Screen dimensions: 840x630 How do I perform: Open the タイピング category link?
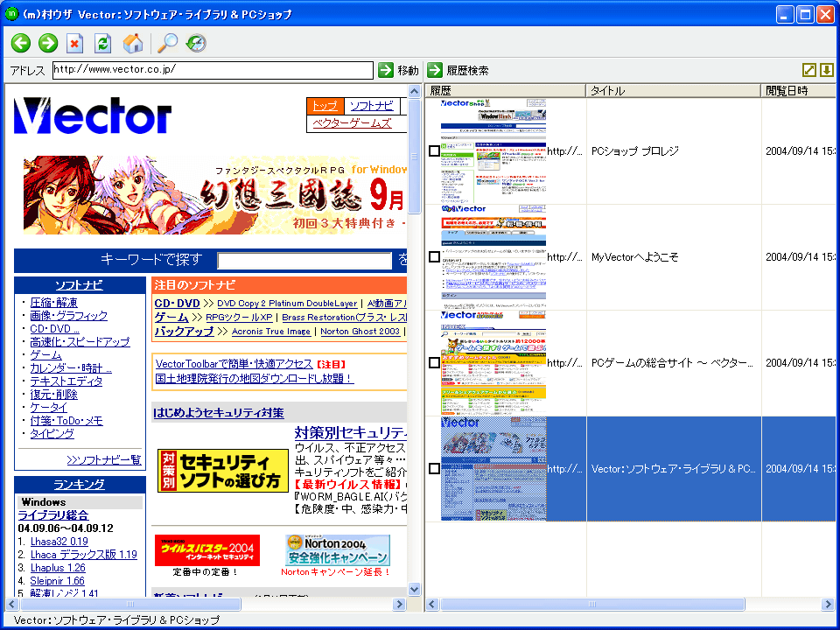(x=52, y=433)
